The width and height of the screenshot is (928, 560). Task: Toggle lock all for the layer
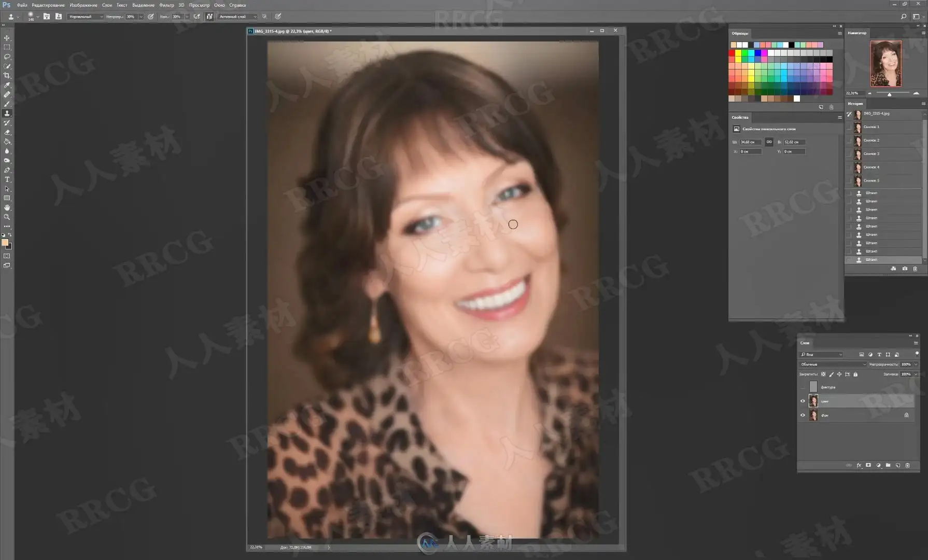click(x=855, y=374)
